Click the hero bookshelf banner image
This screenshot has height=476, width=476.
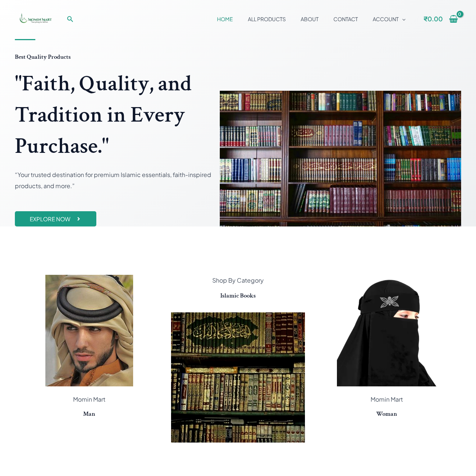click(x=340, y=159)
